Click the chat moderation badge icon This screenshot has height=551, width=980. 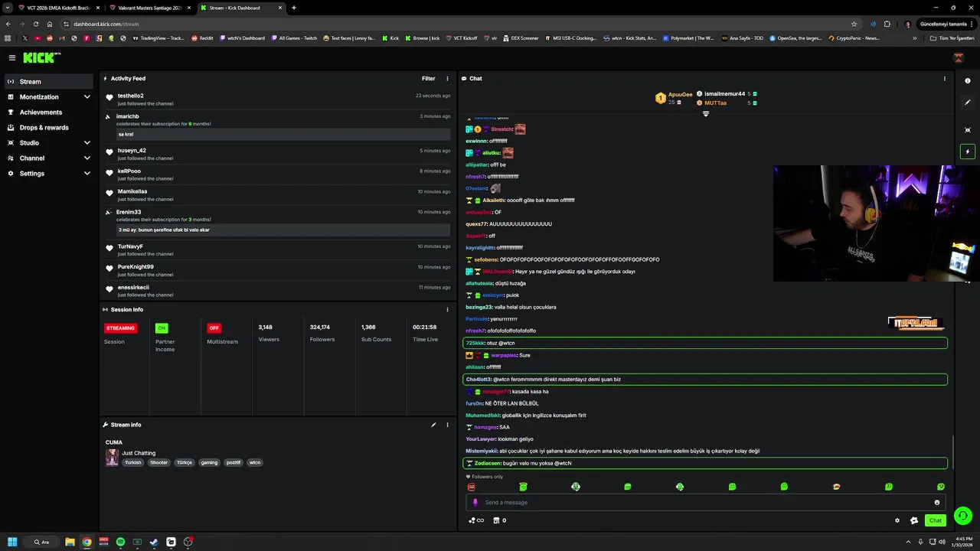tap(913, 520)
